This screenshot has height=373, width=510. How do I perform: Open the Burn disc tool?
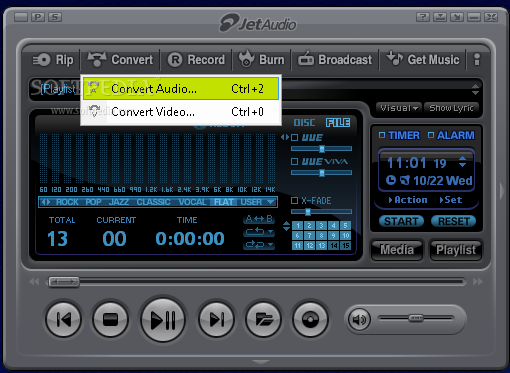tap(262, 59)
